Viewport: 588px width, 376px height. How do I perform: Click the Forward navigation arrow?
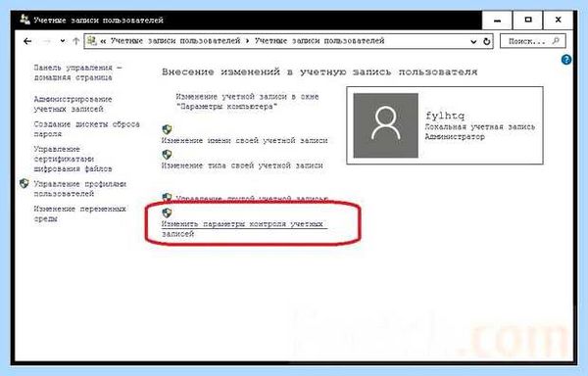point(46,41)
